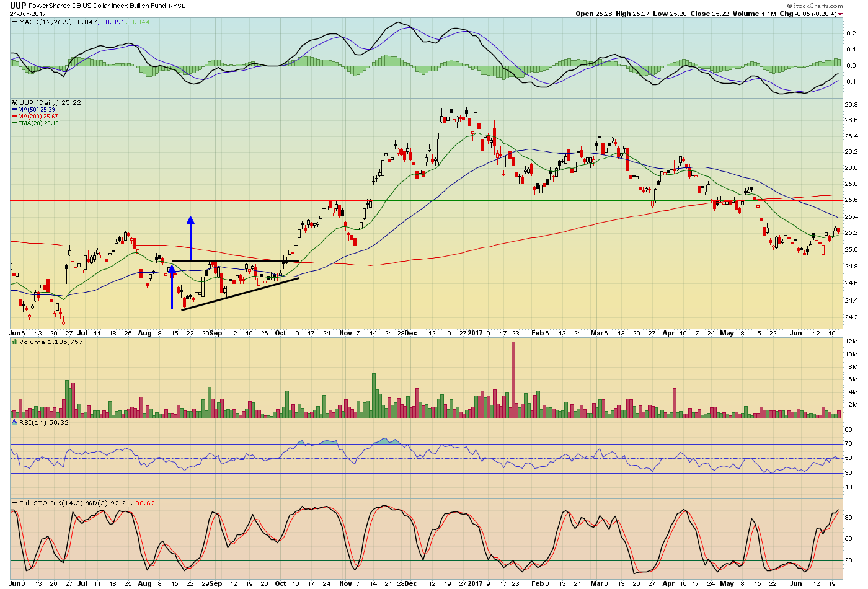Click the 2017 year label under the price panel
The height and width of the screenshot is (589, 868).
(x=475, y=333)
